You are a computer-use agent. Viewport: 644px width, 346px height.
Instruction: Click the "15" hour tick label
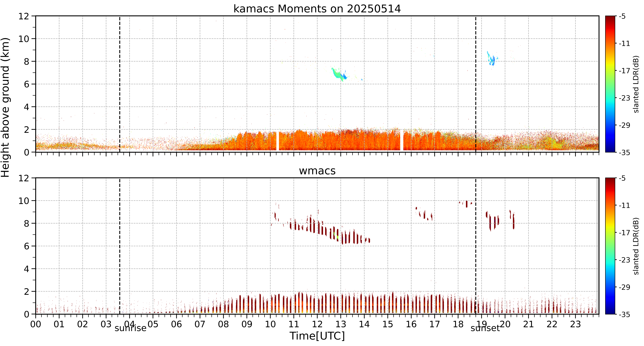(x=388, y=324)
